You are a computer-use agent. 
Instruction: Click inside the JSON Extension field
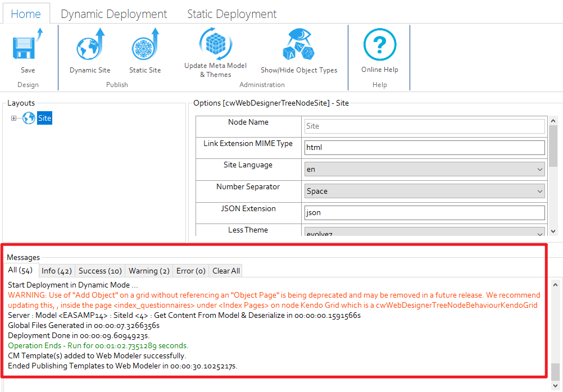pos(424,212)
